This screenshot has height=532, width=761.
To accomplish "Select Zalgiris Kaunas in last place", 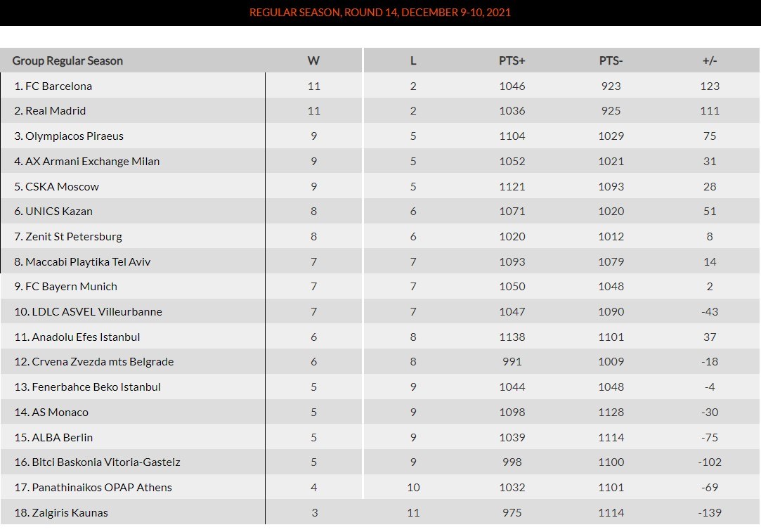I will (x=70, y=512).
